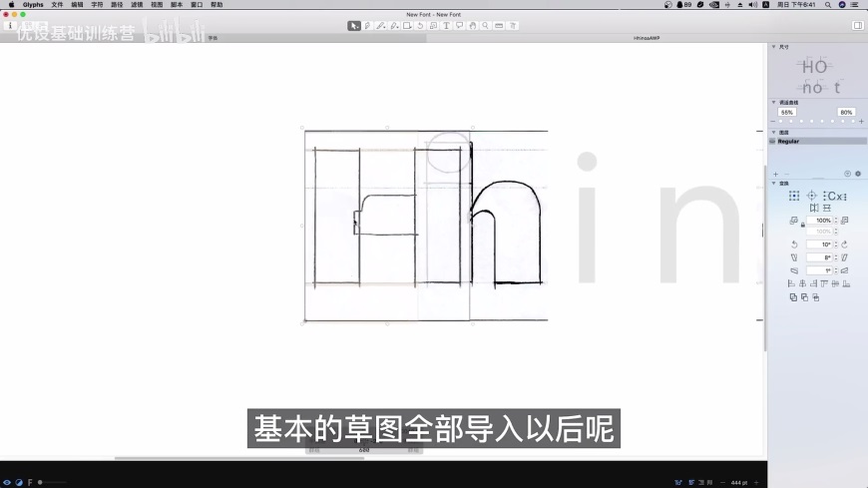The height and width of the screenshot is (488, 868).
Task: Open the 文件 menu
Action: pos(57,4)
